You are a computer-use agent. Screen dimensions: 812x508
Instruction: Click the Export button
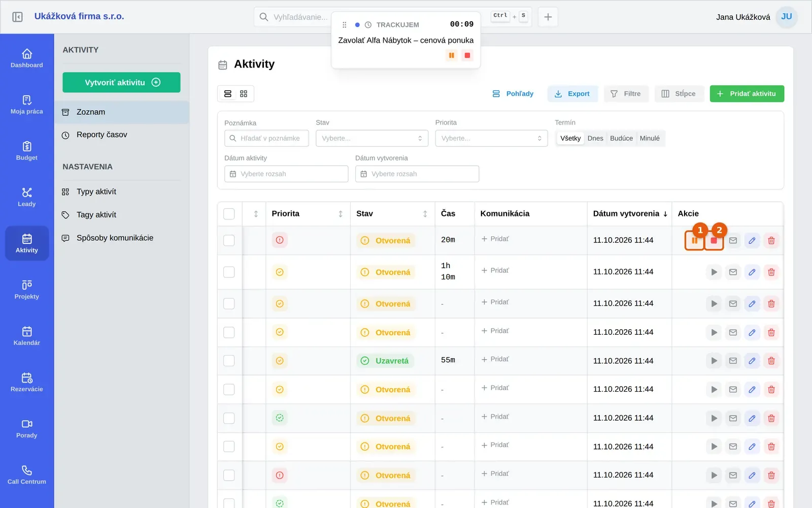click(572, 94)
